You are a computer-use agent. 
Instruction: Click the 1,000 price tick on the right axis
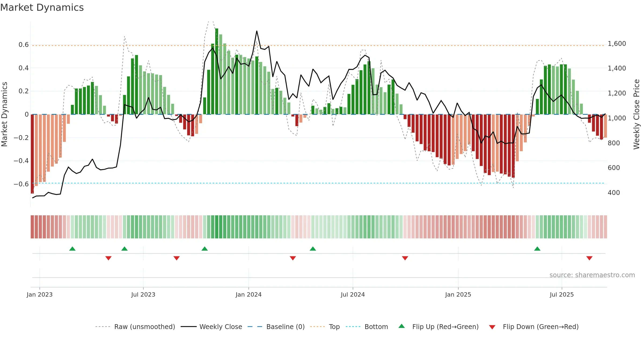click(x=617, y=118)
